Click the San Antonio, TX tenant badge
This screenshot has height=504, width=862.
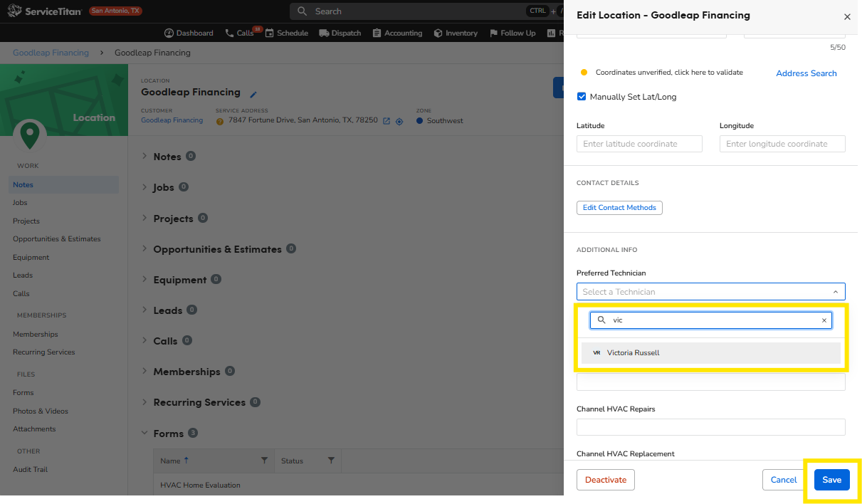(115, 11)
